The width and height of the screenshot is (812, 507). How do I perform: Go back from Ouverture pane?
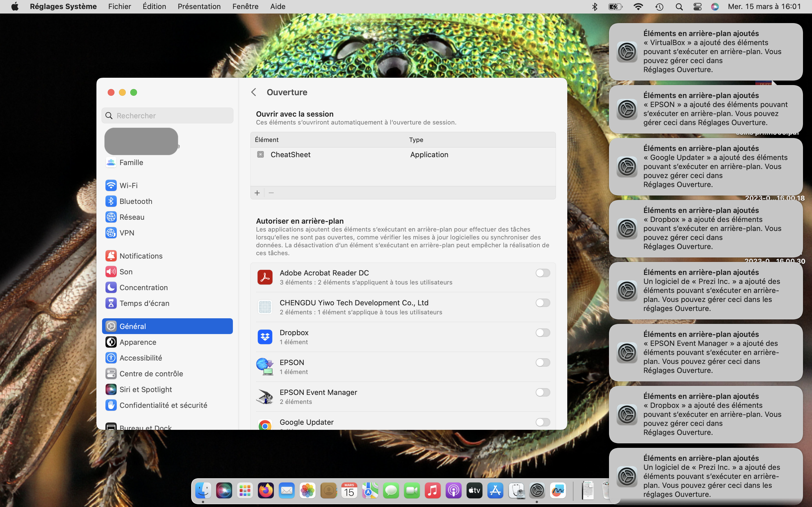pos(254,92)
